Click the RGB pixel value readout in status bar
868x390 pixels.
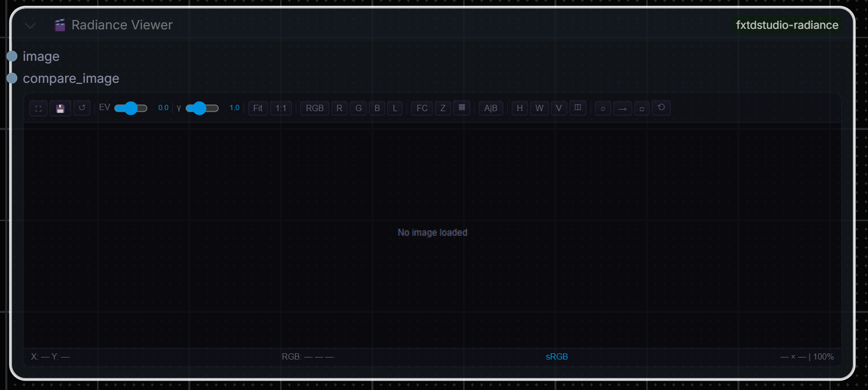[x=308, y=357]
